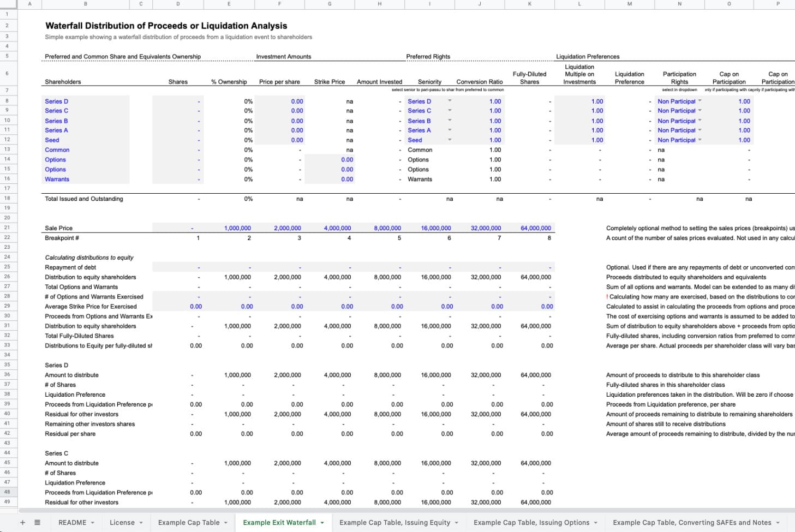Add a new sheet with the plus icon
Screen dimensions: 795x532
click(x=22, y=523)
